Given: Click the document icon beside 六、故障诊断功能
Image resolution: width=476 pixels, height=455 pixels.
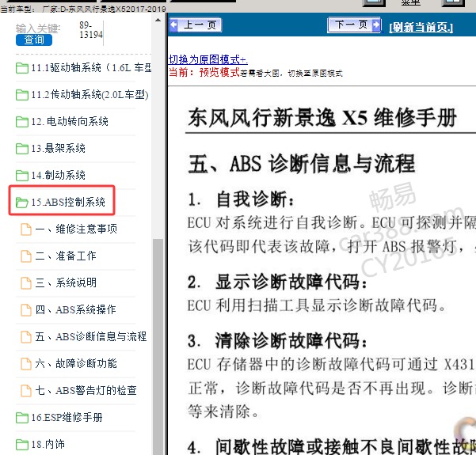Looking at the screenshot, I should click(26, 364).
